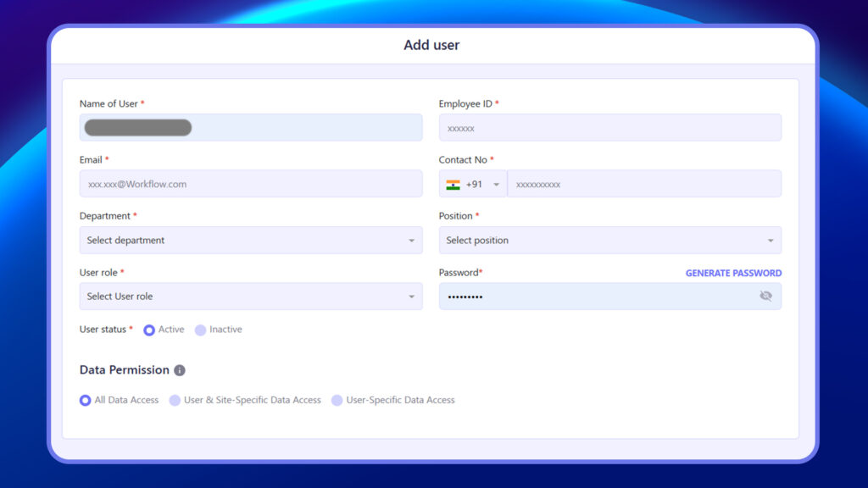Click the Position label
868x488 pixels.
[455, 216]
